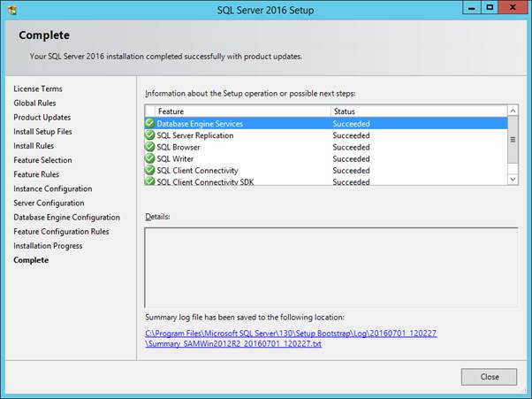The width and height of the screenshot is (532, 399).
Task: Click scroll up arrow of feature list
Action: pyautogui.click(x=513, y=111)
